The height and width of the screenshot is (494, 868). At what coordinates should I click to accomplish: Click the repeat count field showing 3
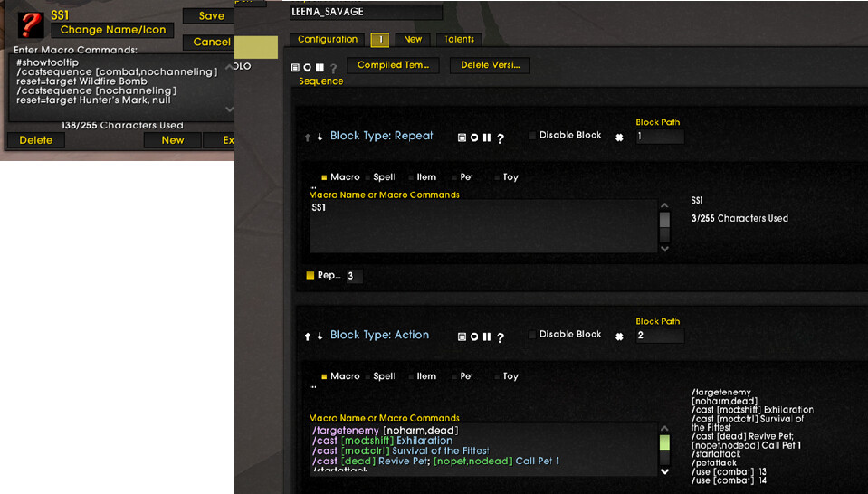point(354,275)
